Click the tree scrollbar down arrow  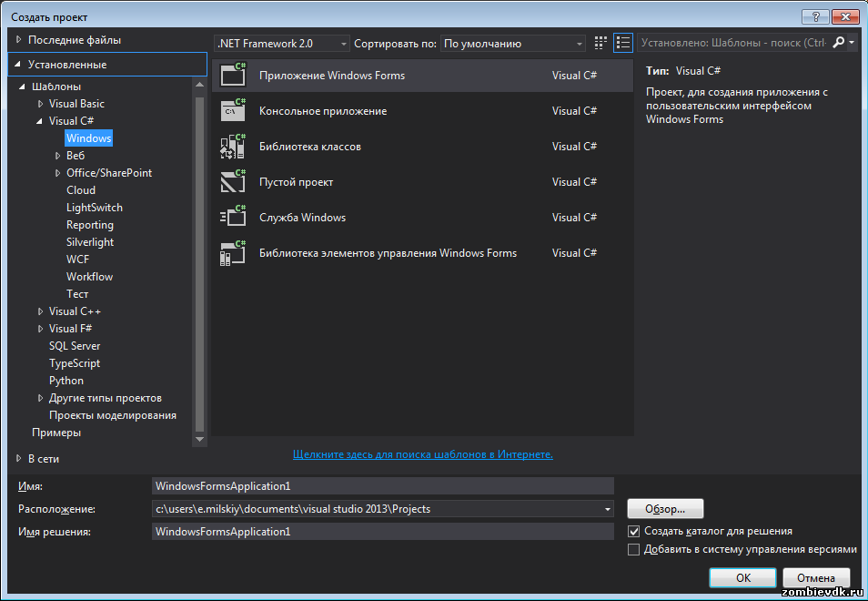(x=200, y=439)
